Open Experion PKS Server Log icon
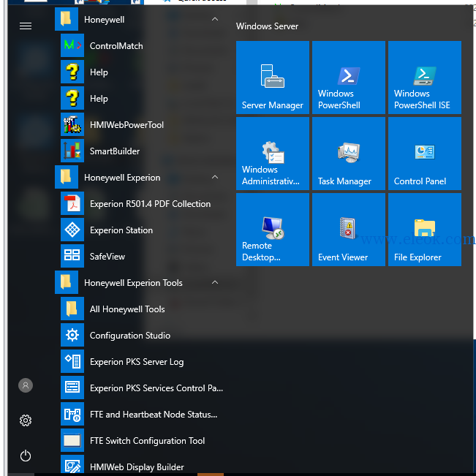 (x=72, y=361)
